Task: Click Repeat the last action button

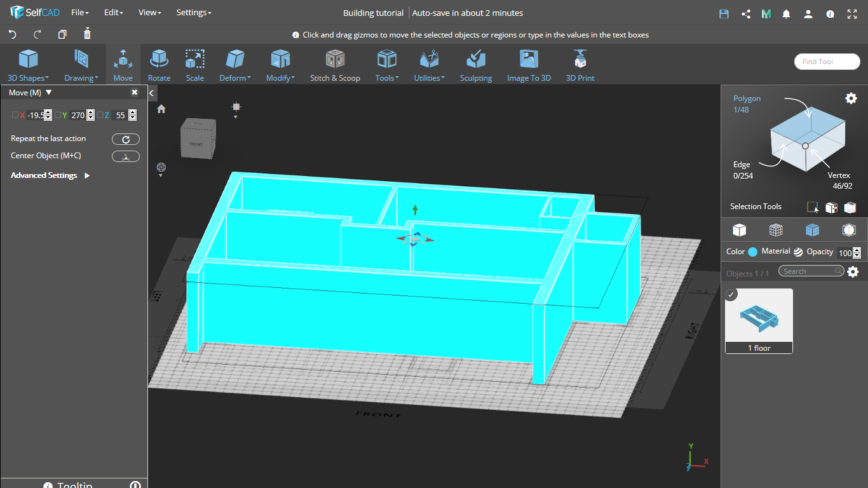Action: click(x=126, y=140)
